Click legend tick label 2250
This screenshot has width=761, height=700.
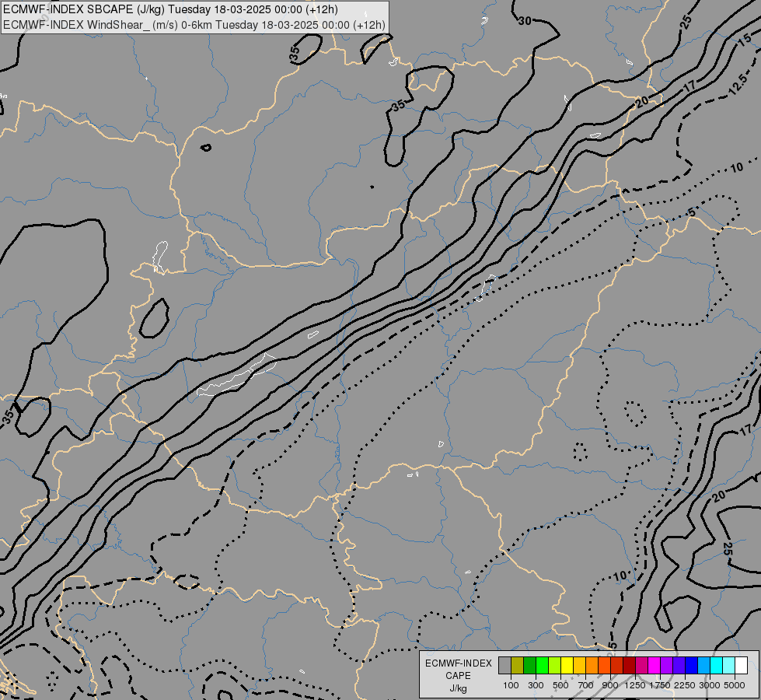click(685, 685)
